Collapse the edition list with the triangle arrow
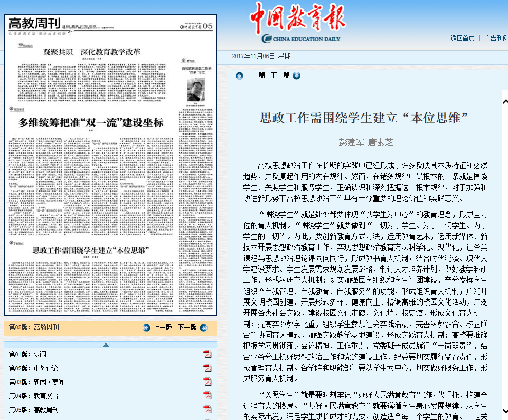 [x=106, y=345]
